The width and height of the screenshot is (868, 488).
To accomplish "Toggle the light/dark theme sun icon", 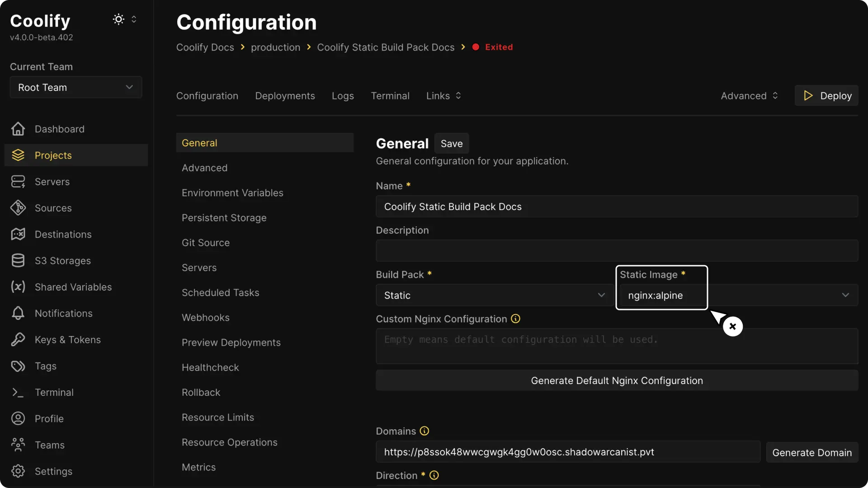I will 118,19.
